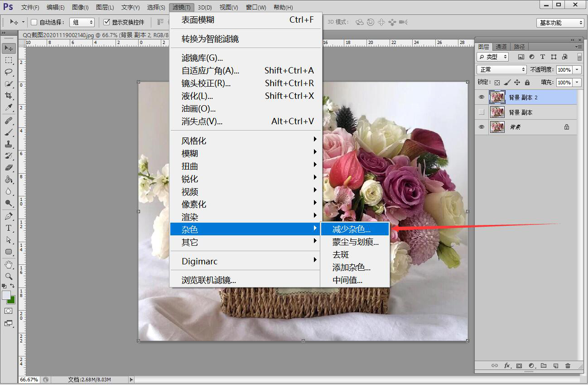Hide the 背景 layer

tap(482, 127)
